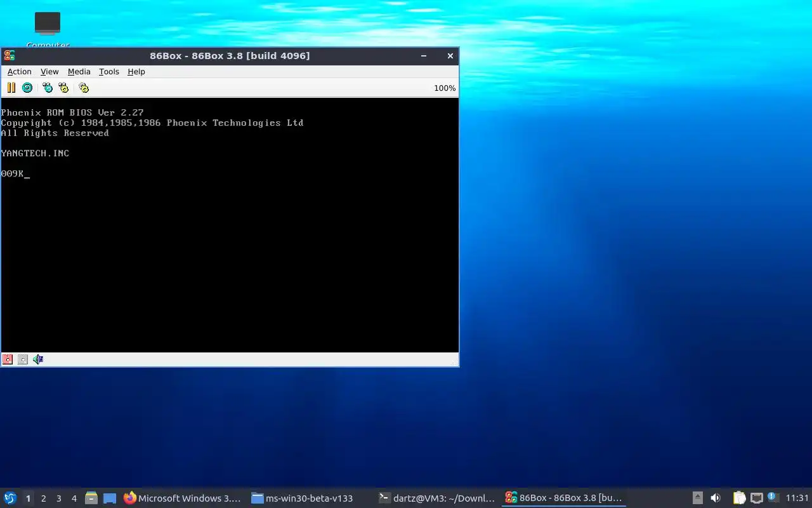Switch to workspace 3
Screen dimensions: 812x508
click(58, 498)
